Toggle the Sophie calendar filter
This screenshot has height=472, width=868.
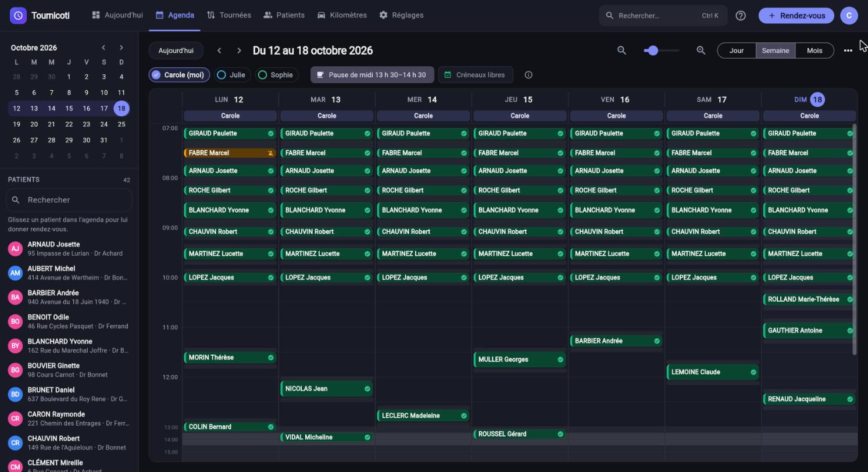click(x=276, y=75)
